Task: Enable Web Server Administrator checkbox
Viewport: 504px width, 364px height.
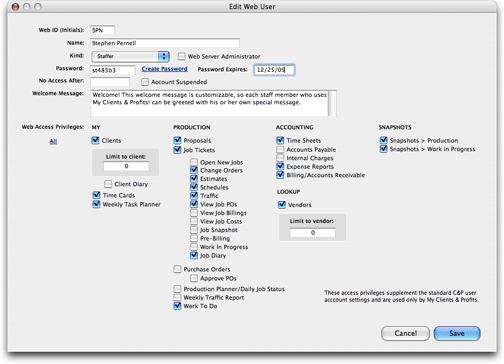Action: [181, 56]
